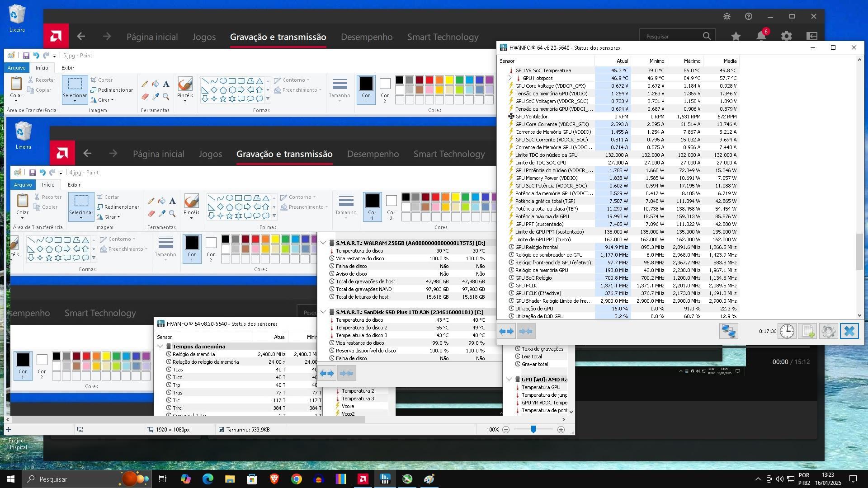The width and height of the screenshot is (868, 488).
Task: Open AMD Software settings gear
Action: (x=787, y=36)
